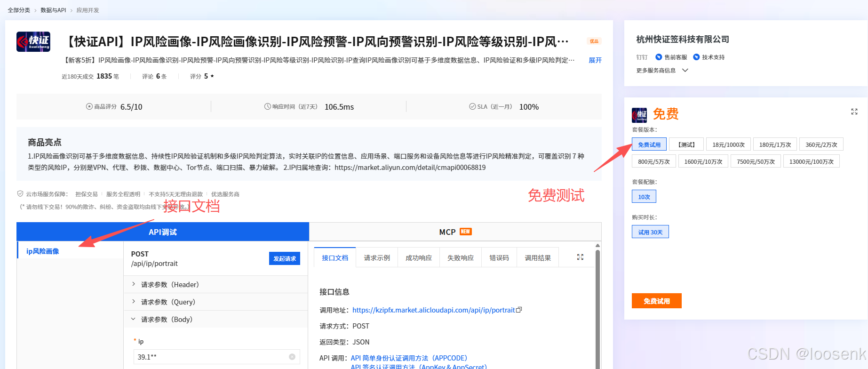Screen dimensions: 868x369
Task: Open 调用结果 tab
Action: [x=538, y=257]
